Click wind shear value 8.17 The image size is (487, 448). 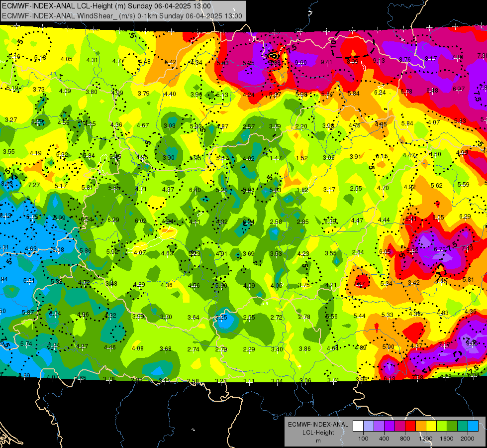(x=431, y=58)
